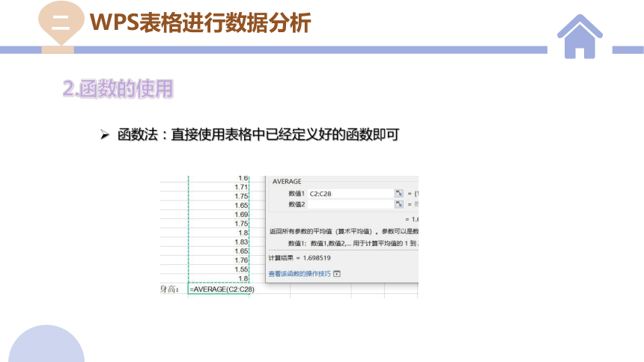644x362 pixels.
Task: Select the cell showing 1.6
Action: (x=219, y=179)
